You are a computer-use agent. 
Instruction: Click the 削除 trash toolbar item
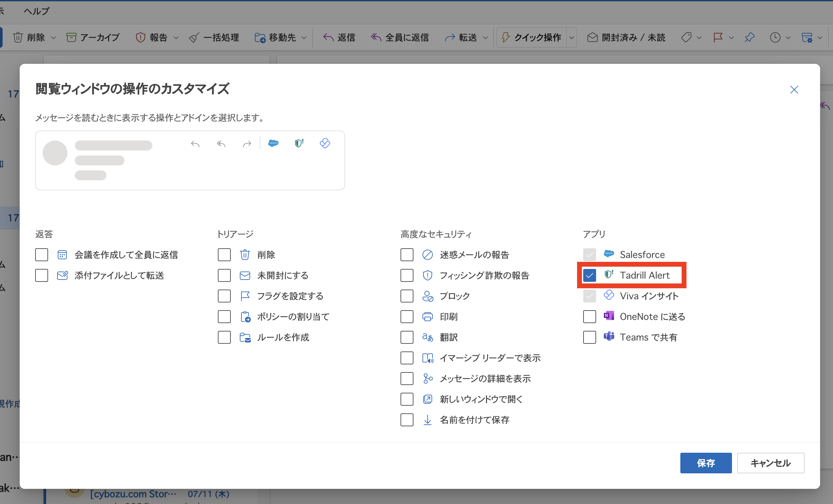pos(29,37)
